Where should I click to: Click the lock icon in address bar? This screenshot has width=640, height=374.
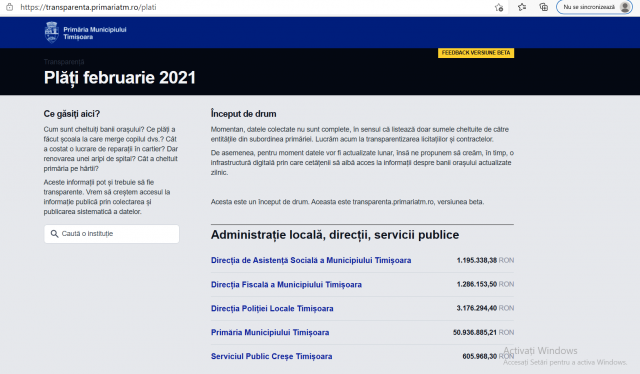click(x=9, y=7)
